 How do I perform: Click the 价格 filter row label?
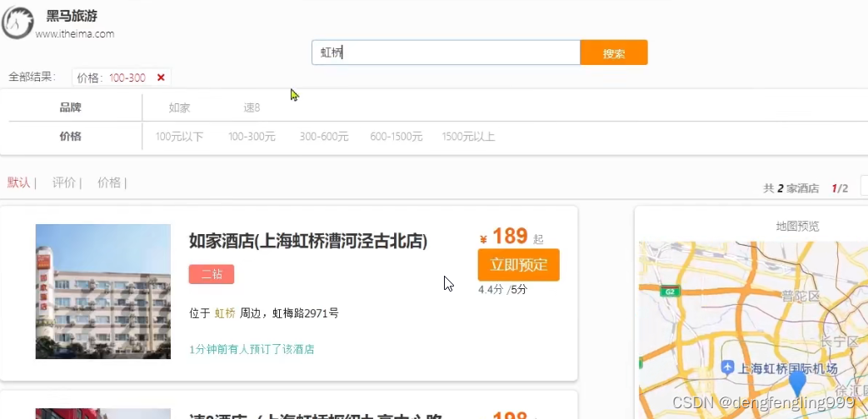70,137
